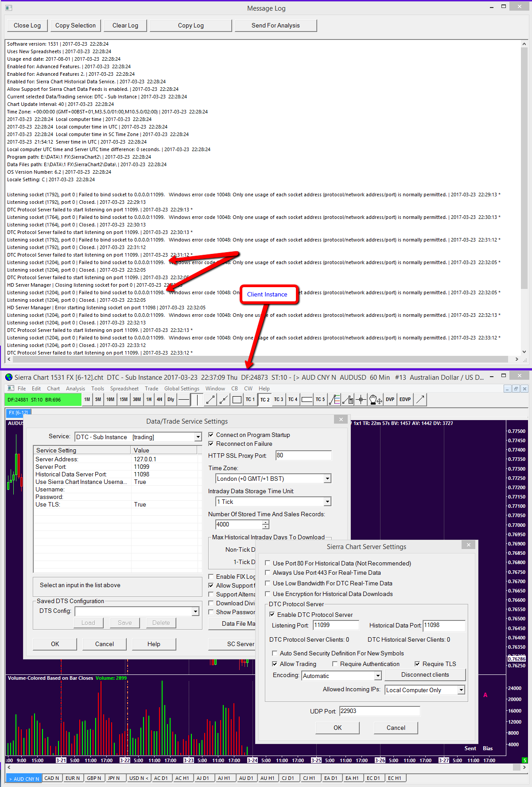Click the Send For Analysis button
Screen dimensions: 532x787
(x=276, y=26)
